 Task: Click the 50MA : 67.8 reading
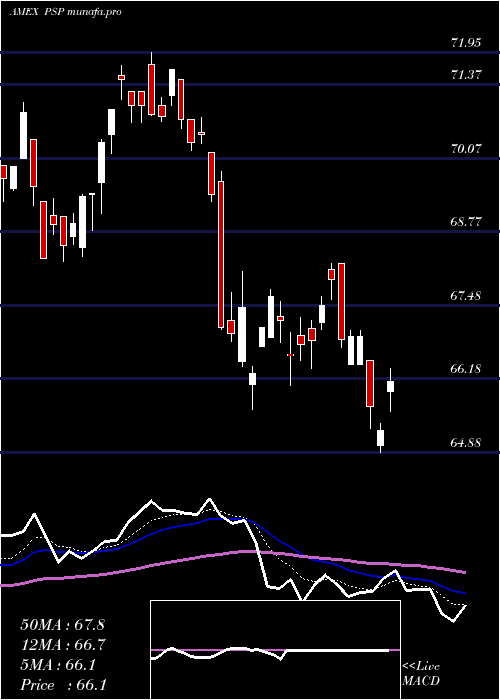[63, 625]
